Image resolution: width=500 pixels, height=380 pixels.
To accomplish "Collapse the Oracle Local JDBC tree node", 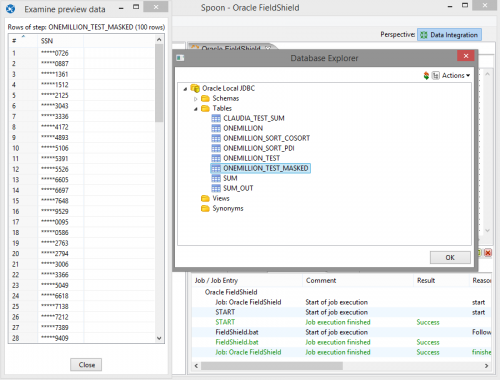I will (x=185, y=89).
